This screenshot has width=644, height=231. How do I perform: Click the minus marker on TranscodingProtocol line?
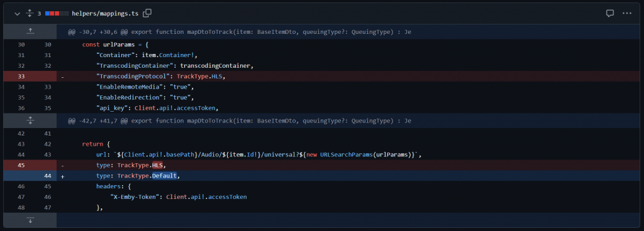[63, 77]
